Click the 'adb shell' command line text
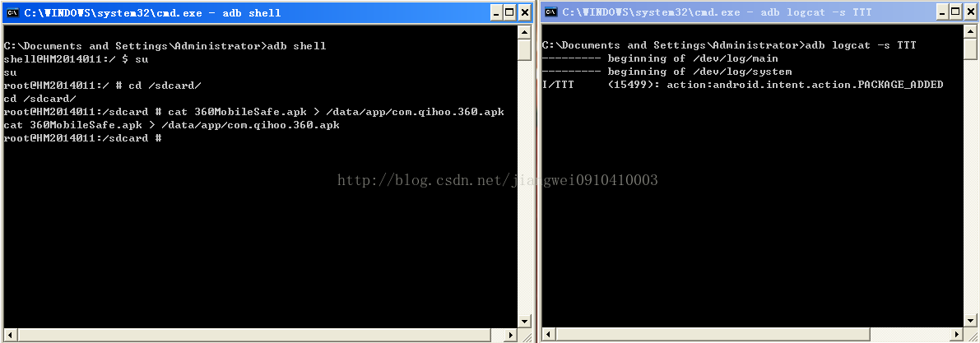The image size is (980, 343). coord(165,46)
